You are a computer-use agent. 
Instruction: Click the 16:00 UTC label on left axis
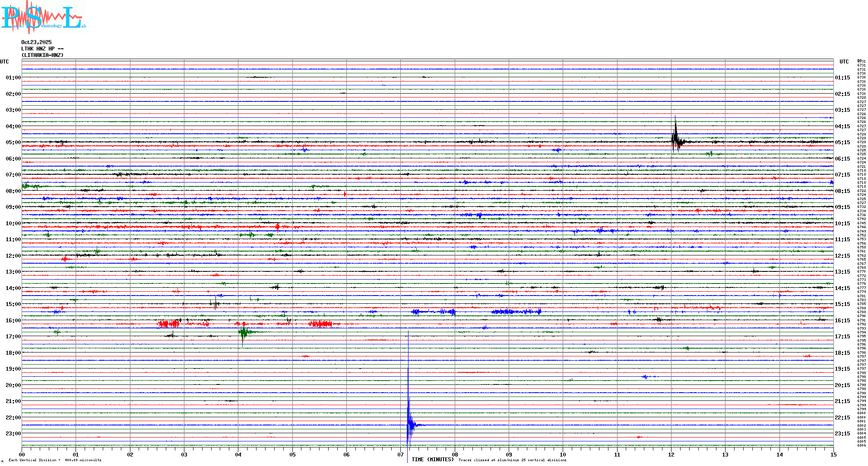13,321
